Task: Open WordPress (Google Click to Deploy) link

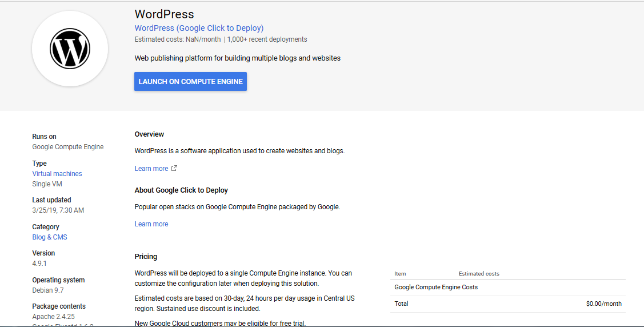Action: pos(199,28)
